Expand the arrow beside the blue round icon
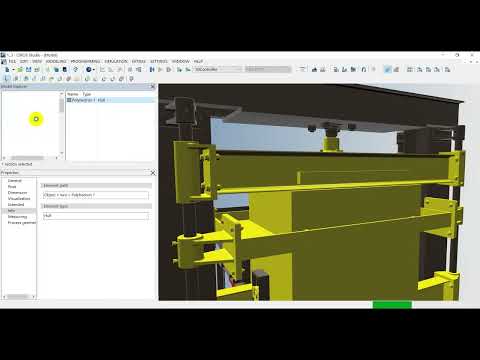480x360 pixels. [x=94, y=70]
